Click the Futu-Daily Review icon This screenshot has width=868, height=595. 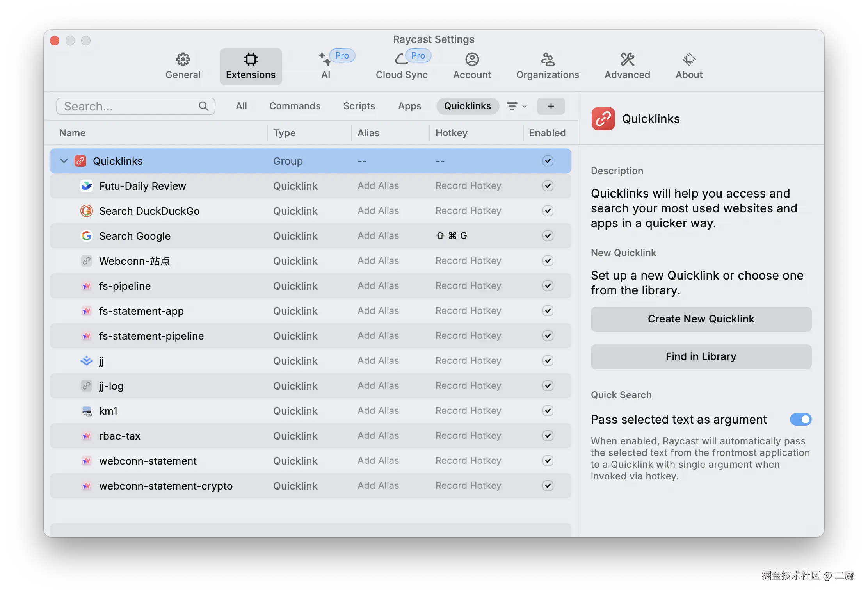click(x=86, y=186)
